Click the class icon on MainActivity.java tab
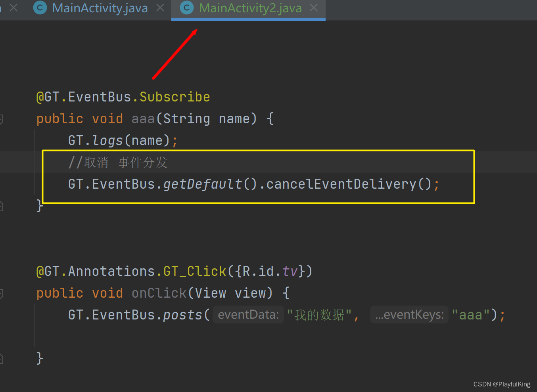 (40, 8)
